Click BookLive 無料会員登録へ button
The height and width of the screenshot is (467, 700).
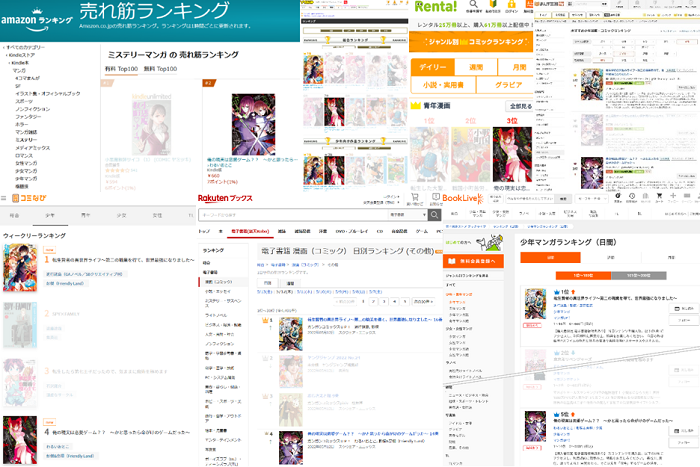(x=473, y=261)
